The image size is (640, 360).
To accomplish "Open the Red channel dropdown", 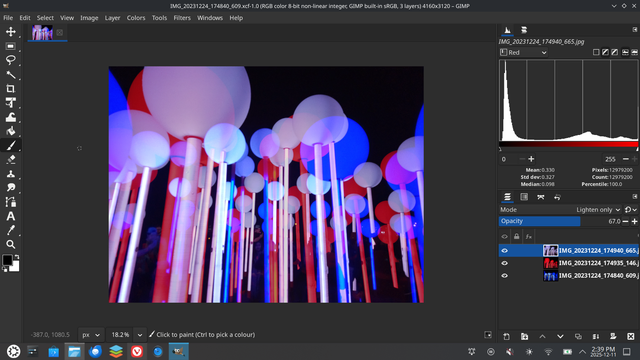I will pyautogui.click(x=524, y=52).
